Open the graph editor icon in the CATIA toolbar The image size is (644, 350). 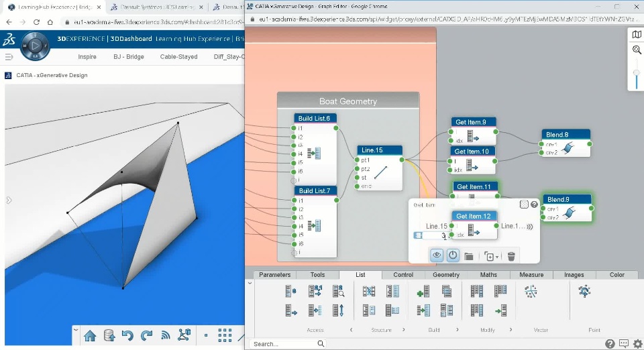[184, 335]
